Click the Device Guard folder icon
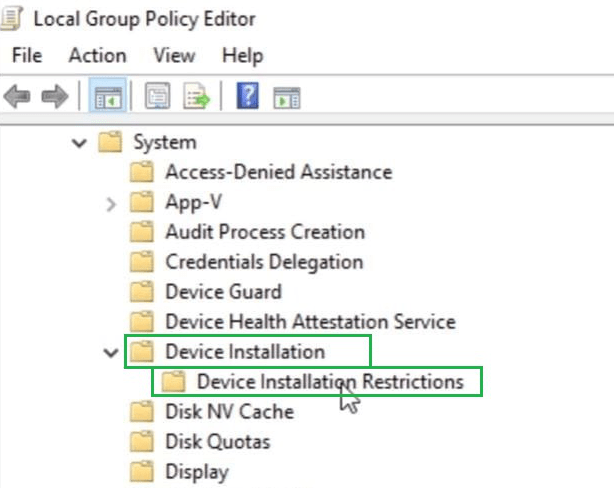The width and height of the screenshot is (614, 488). click(x=142, y=292)
